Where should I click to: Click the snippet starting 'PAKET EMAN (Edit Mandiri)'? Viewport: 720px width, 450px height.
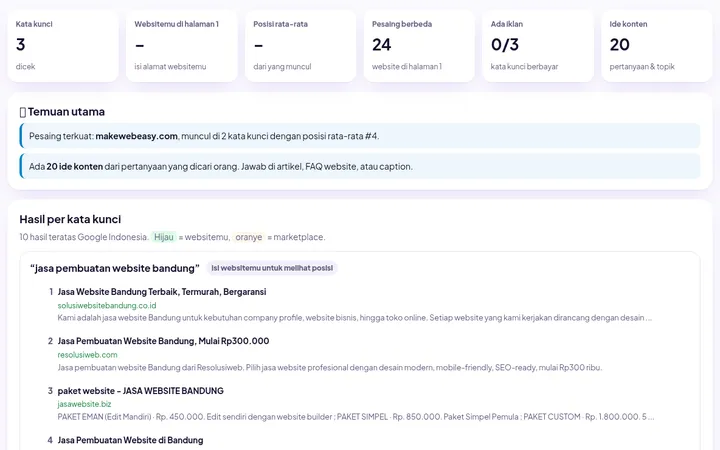[x=356, y=417]
